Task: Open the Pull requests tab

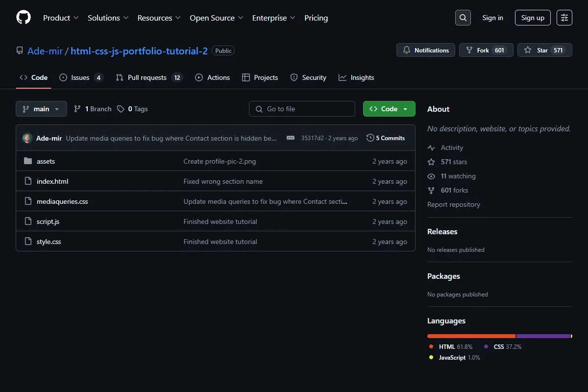Action: point(149,77)
